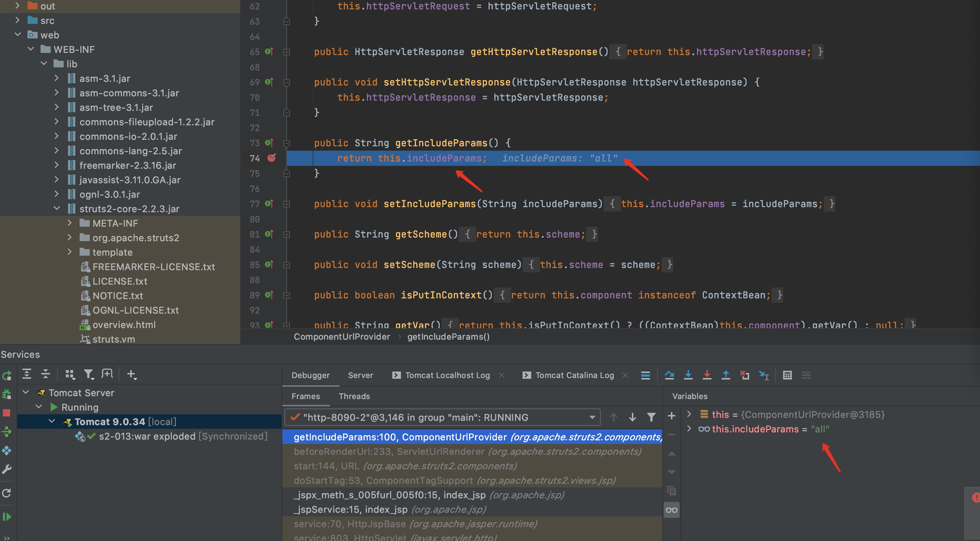Click the Drop Frame icon

[x=745, y=375]
